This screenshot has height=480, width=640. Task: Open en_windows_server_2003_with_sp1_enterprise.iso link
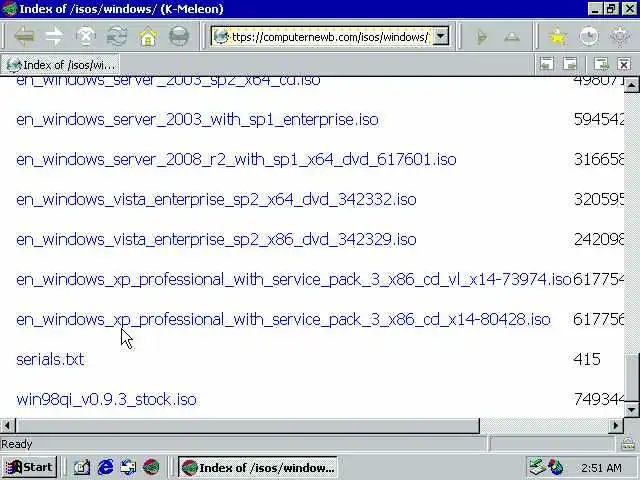(197, 120)
